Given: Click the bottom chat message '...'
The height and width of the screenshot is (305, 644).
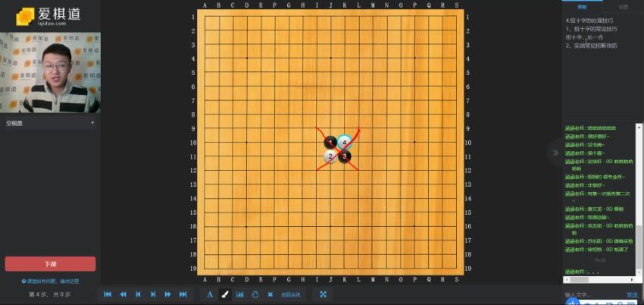Looking at the screenshot, I should tap(582, 272).
